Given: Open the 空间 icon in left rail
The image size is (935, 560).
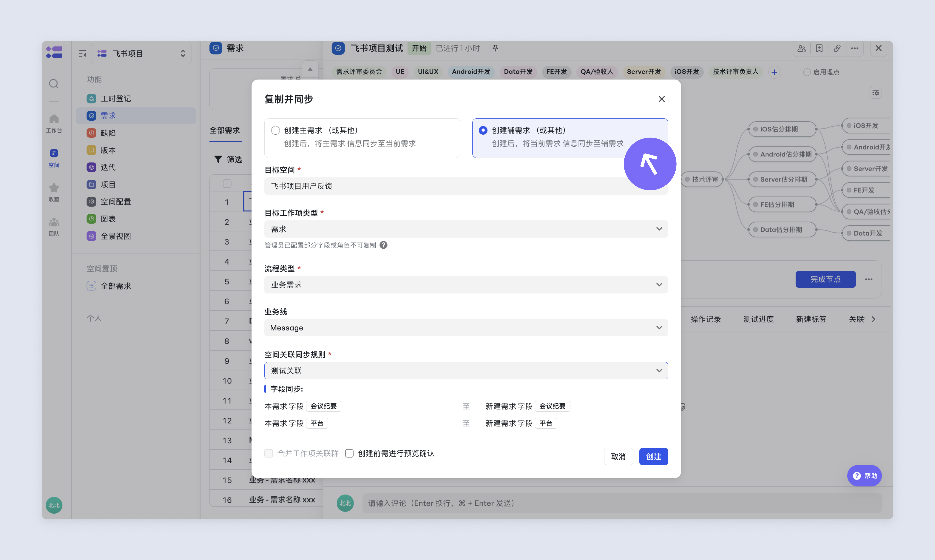Looking at the screenshot, I should (x=54, y=158).
